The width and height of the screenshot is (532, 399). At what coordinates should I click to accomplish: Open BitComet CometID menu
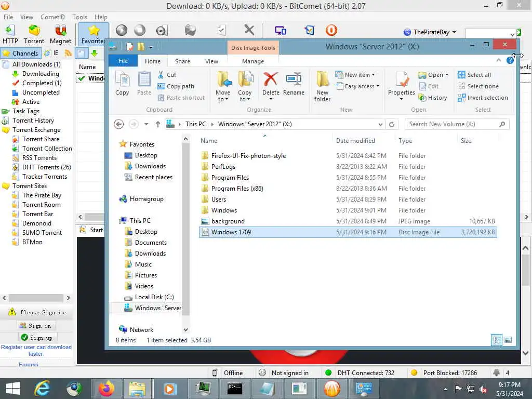[52, 17]
